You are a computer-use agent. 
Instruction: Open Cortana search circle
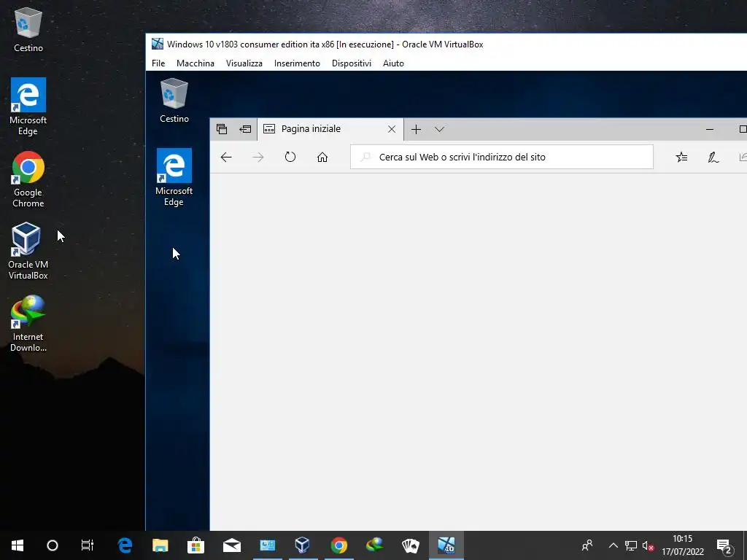coord(53,545)
